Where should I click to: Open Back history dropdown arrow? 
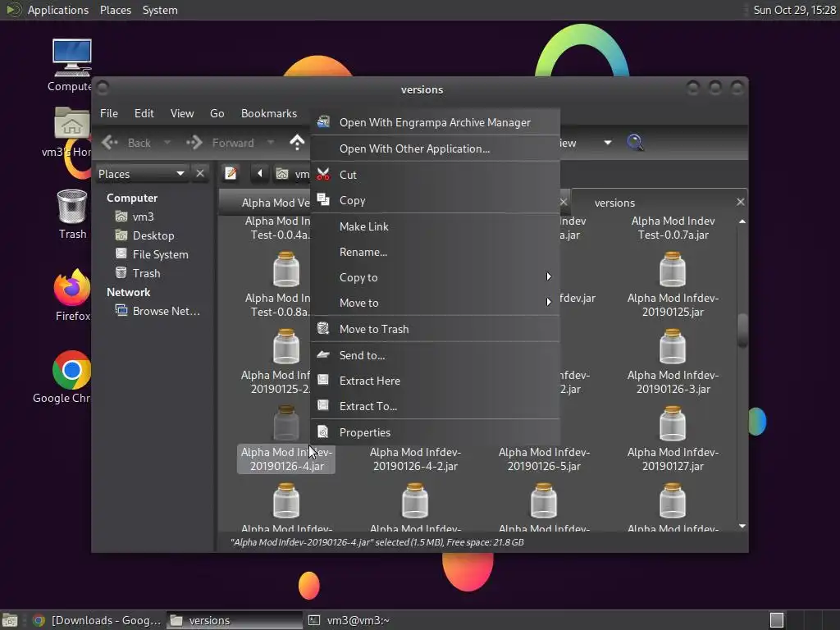click(167, 143)
